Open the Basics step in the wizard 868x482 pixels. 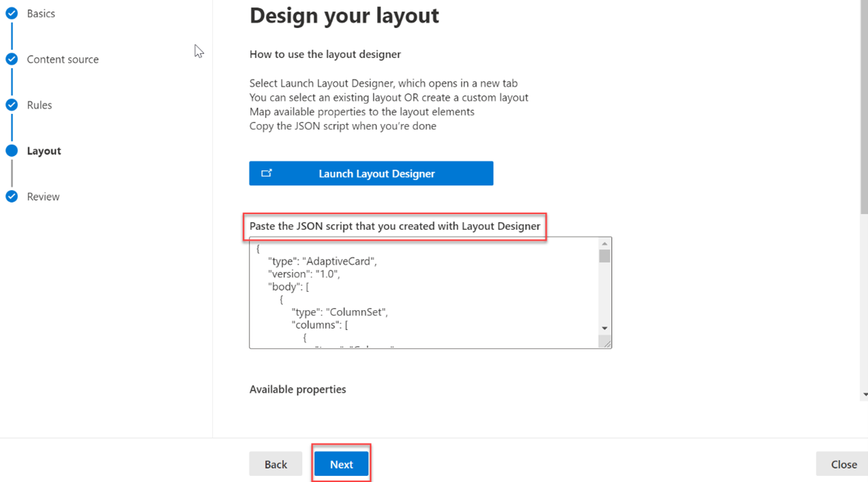click(x=41, y=14)
